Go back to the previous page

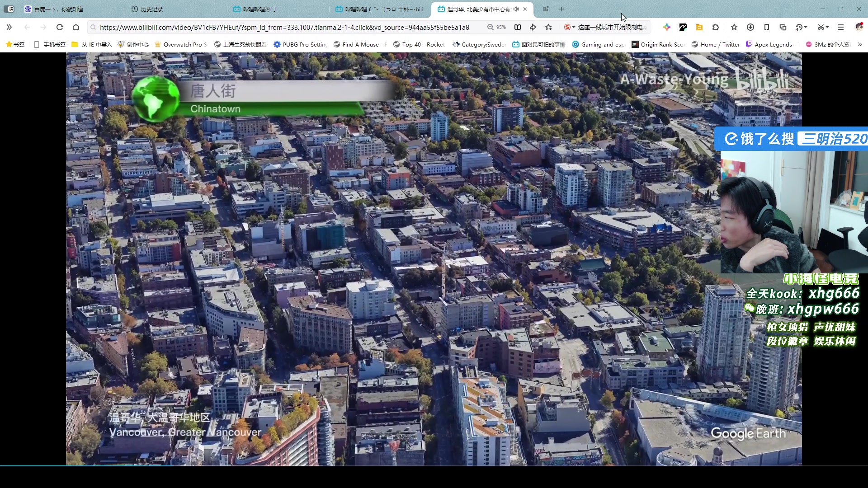[27, 28]
